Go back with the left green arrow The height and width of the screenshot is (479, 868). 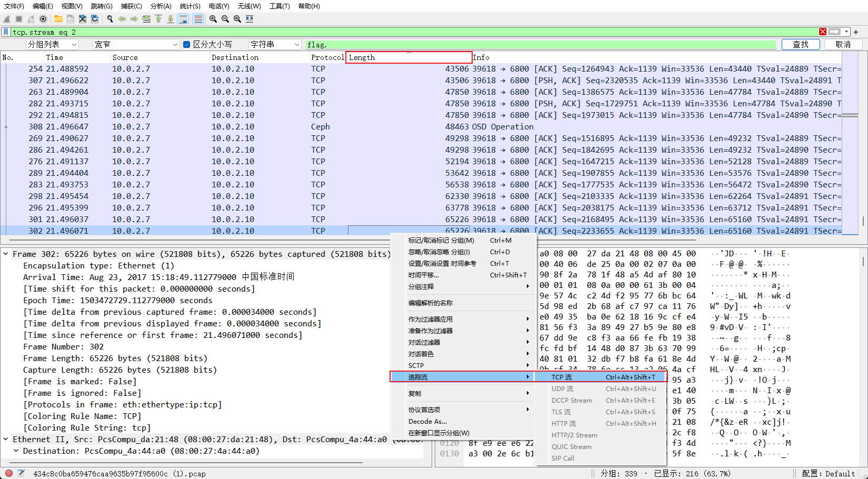point(122,19)
